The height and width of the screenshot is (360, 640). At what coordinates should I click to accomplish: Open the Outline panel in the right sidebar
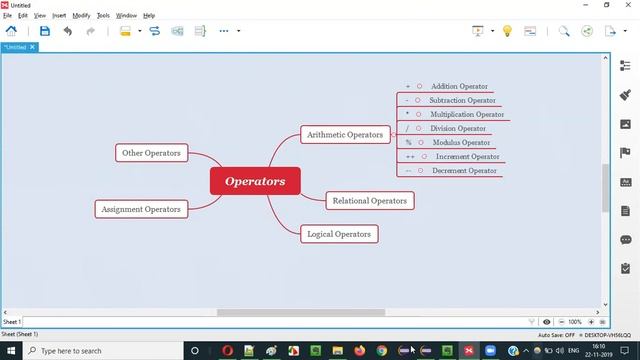point(625,66)
